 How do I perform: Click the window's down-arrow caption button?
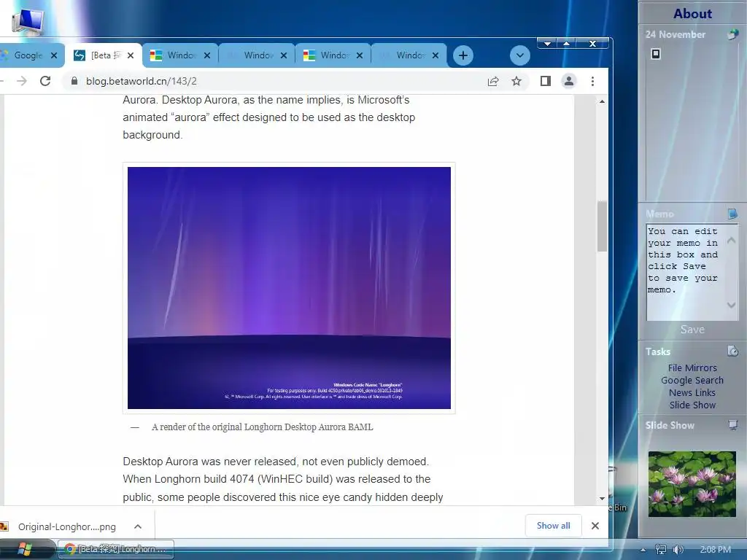pos(547,44)
